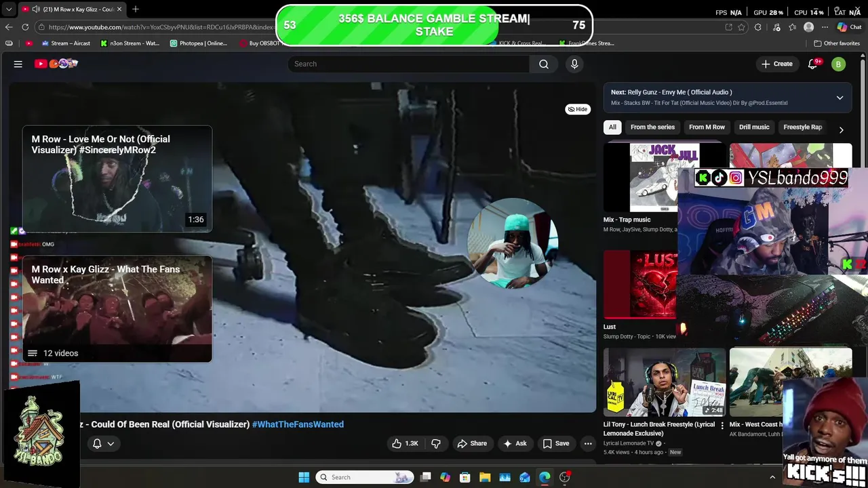The height and width of the screenshot is (488, 868).
Task: Click the circular channel end-screen avatar
Action: pyautogui.click(x=513, y=243)
